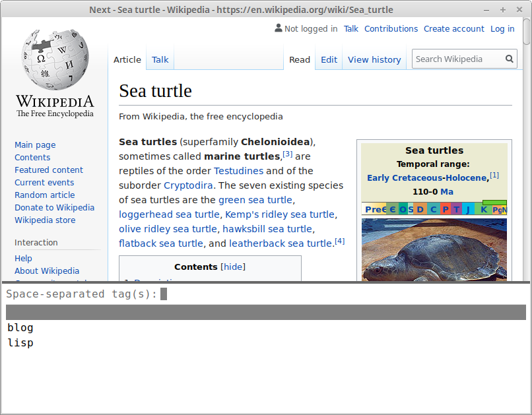Click the not-logged-in user icon
Viewport: 532px width, 415px height.
click(x=279, y=28)
